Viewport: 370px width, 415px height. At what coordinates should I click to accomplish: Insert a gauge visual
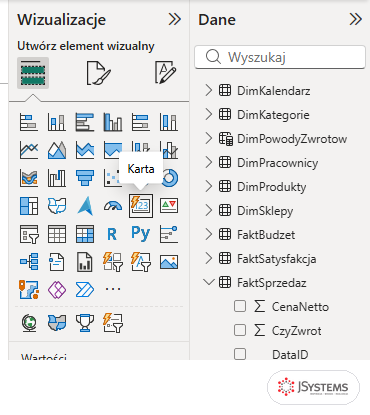click(113, 206)
